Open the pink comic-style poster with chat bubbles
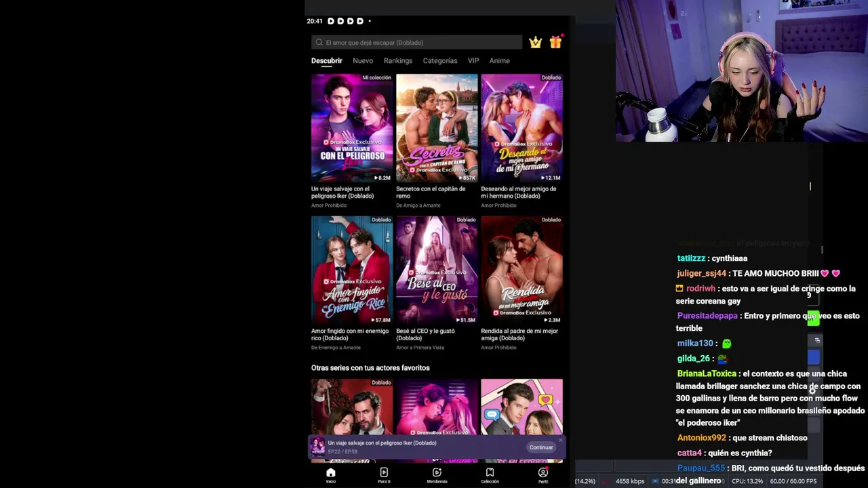Screen dimensions: 868x488 [521, 407]
